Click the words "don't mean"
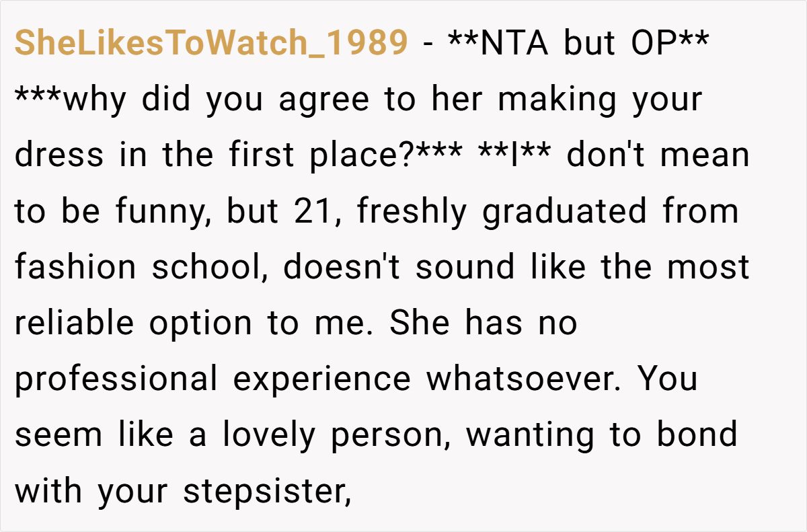Viewport: 807px width, 532px height. [658, 155]
